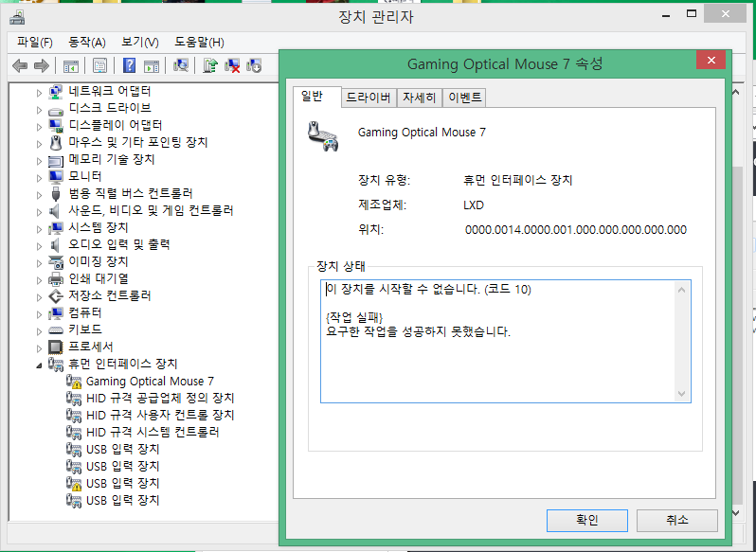Click the update driver software toolbar icon

pos(210,65)
